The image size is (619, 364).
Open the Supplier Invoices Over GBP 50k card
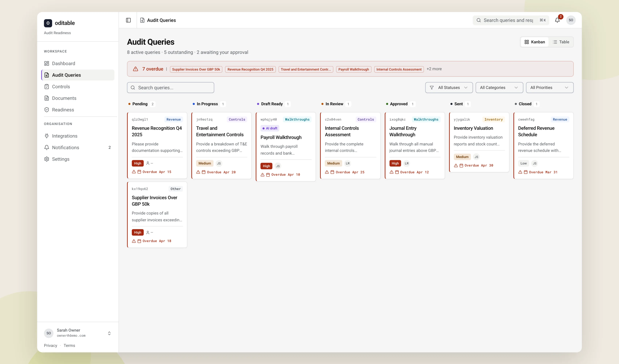pyautogui.click(x=157, y=215)
